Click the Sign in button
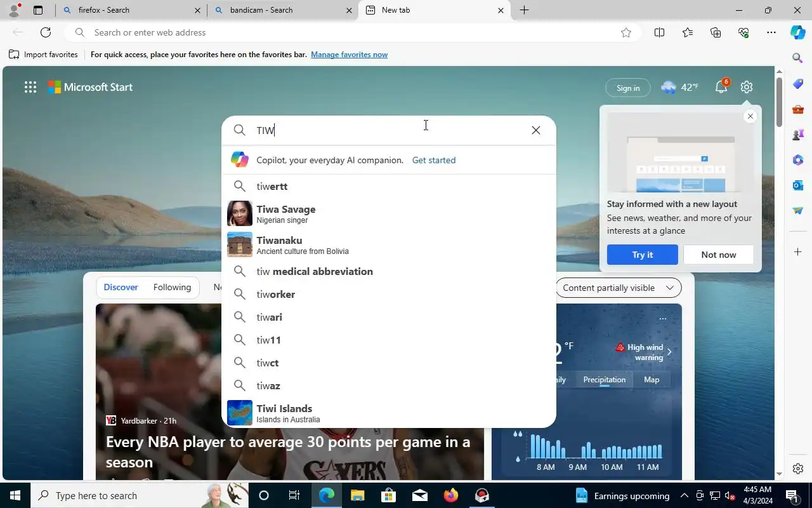This screenshot has height=508, width=812. tap(628, 88)
